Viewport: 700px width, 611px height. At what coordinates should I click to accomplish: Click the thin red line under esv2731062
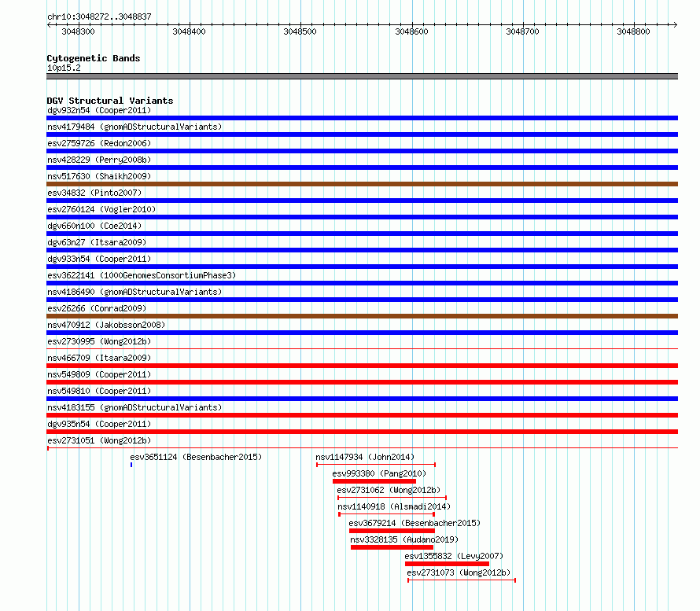[392, 498]
